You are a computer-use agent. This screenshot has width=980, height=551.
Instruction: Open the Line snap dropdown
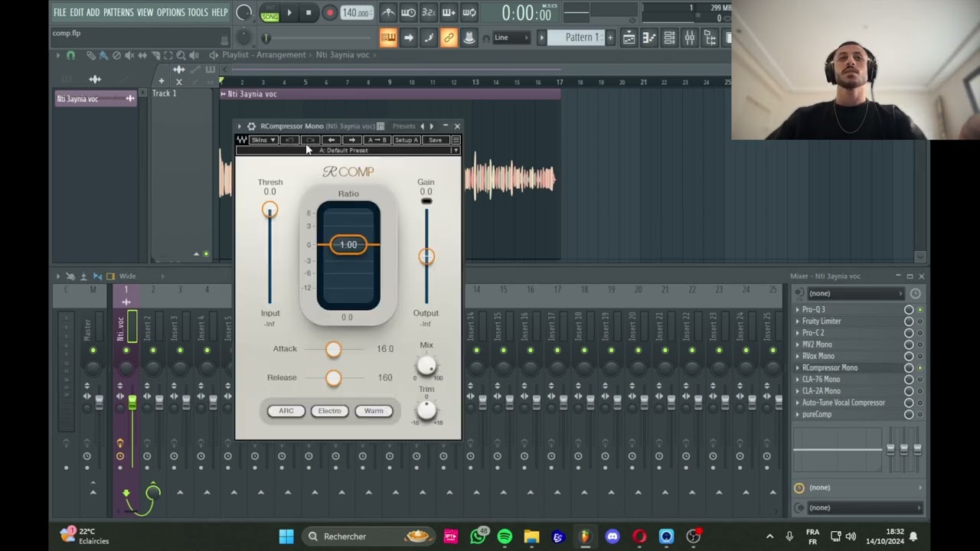(511, 38)
